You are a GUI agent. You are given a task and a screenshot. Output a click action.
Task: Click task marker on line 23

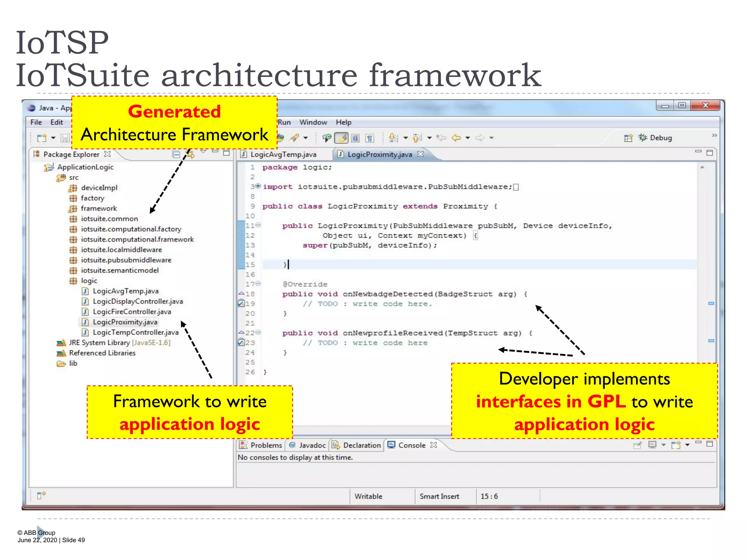tap(241, 342)
